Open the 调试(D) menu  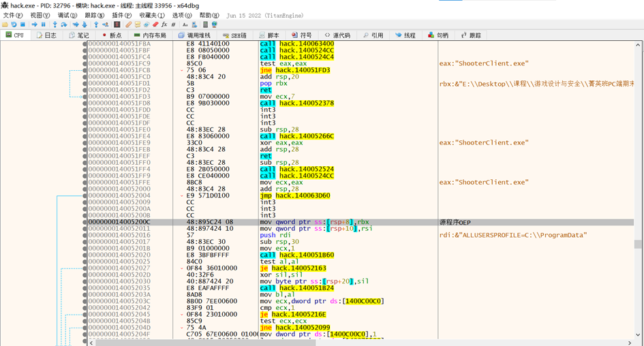point(67,15)
